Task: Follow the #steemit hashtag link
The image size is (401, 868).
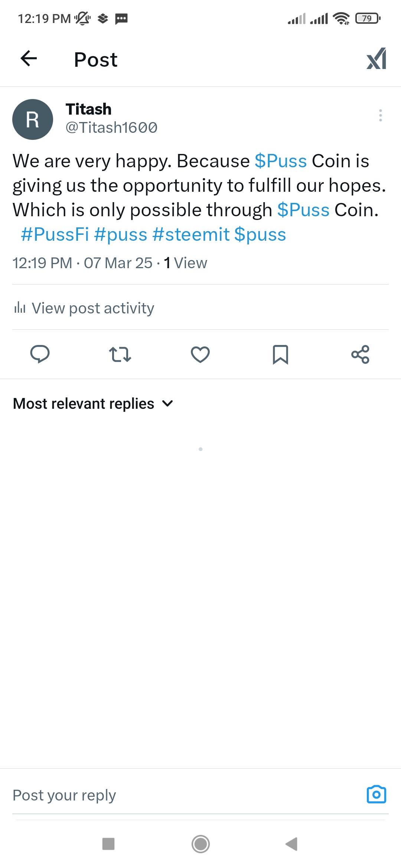Action: click(x=191, y=234)
